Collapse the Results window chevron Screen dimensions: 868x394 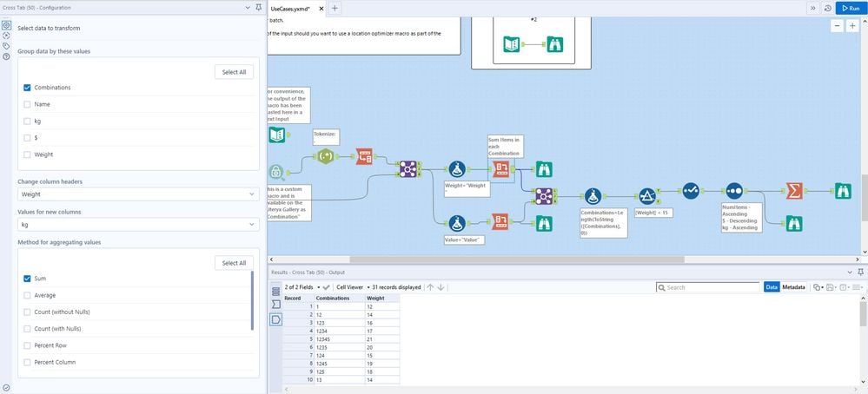[851, 273]
